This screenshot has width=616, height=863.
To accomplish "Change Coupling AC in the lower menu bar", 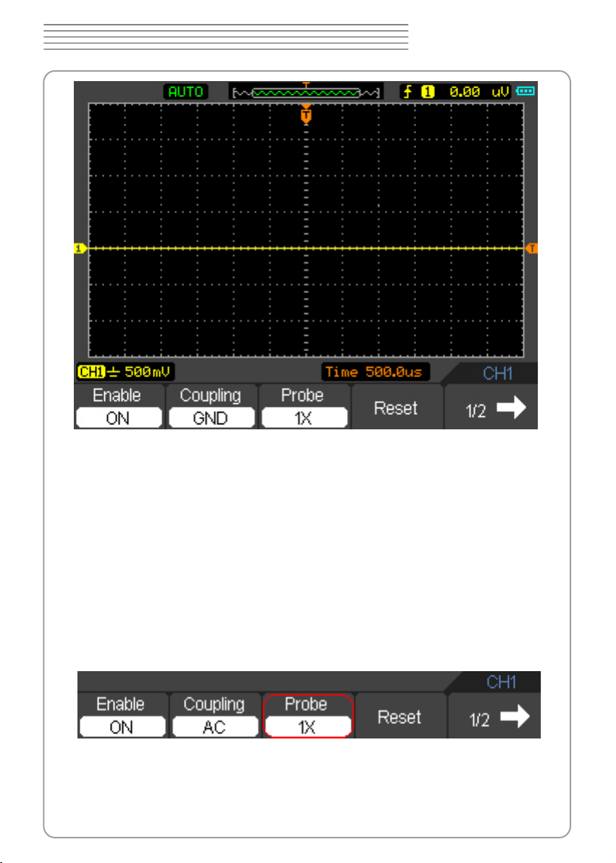I will coord(215,715).
